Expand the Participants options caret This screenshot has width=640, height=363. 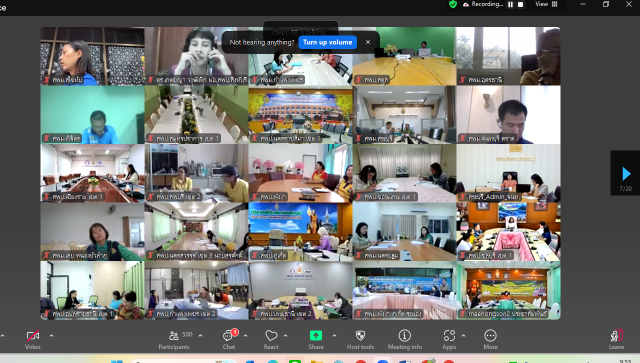(200, 336)
